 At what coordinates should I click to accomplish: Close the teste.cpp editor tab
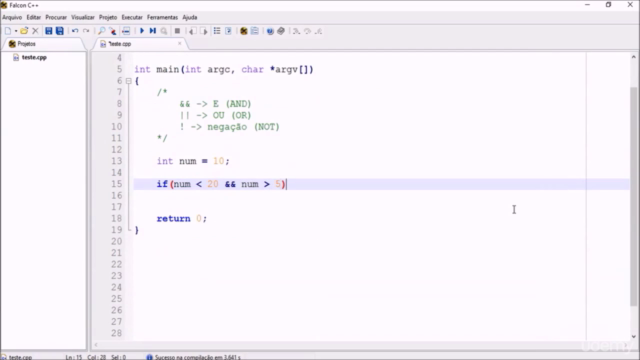pyautogui.click(x=179, y=43)
